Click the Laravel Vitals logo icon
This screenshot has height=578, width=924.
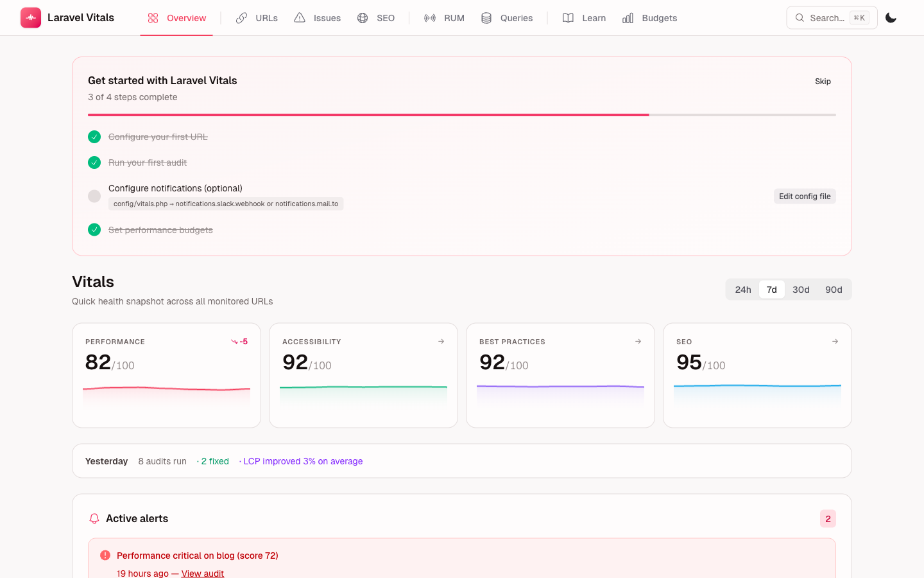tap(31, 18)
